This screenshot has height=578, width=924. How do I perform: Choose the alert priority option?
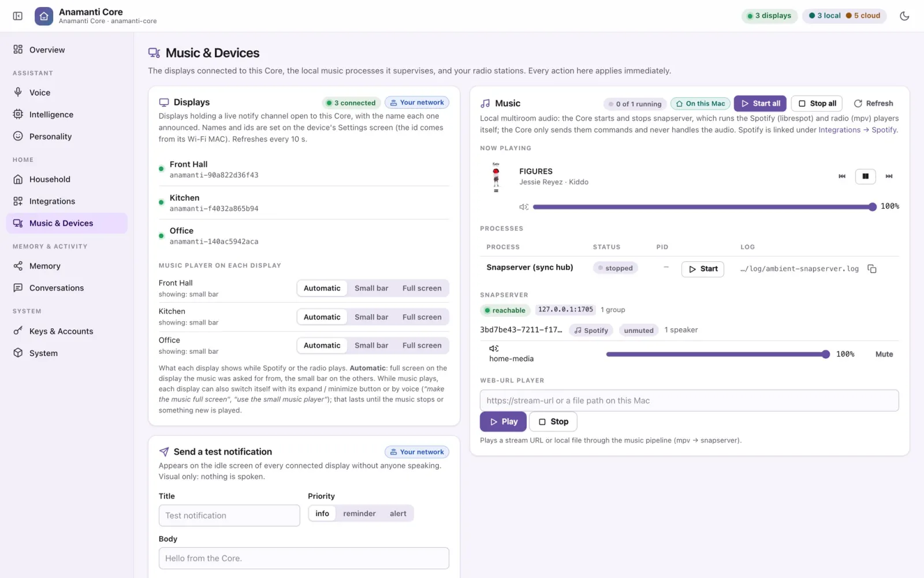pyautogui.click(x=398, y=514)
